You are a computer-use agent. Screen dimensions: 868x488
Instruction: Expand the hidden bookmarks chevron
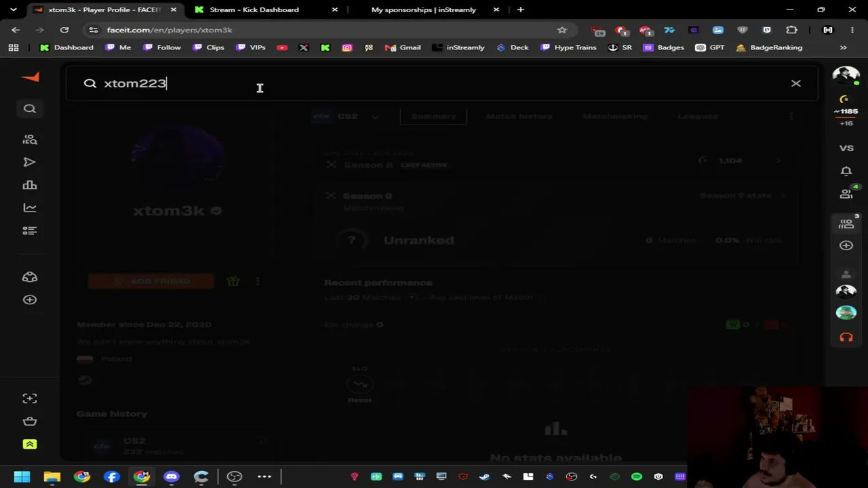tap(844, 47)
